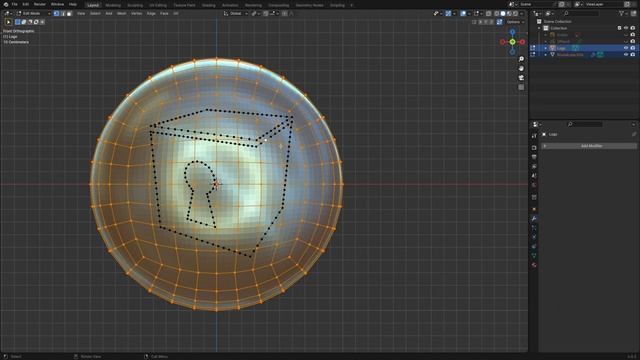Open the Help menu

(x=73, y=4)
